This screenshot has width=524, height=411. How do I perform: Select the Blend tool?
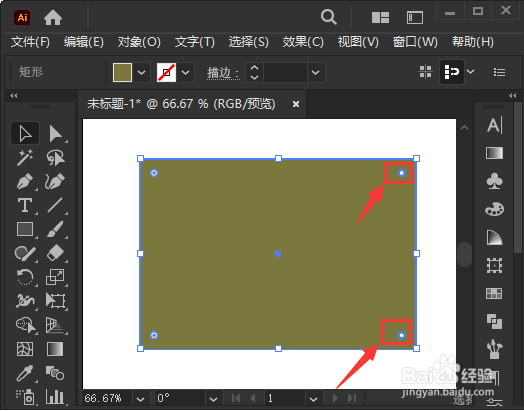click(55, 373)
